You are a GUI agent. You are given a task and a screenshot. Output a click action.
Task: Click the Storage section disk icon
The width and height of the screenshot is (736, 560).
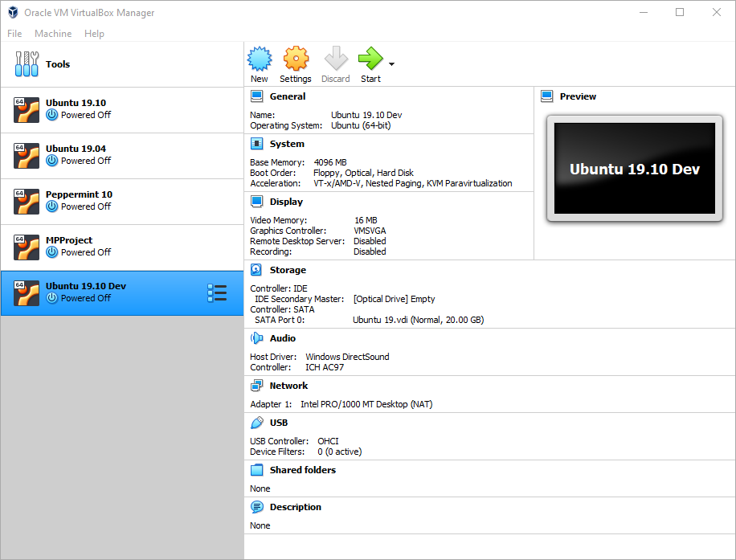[257, 270]
